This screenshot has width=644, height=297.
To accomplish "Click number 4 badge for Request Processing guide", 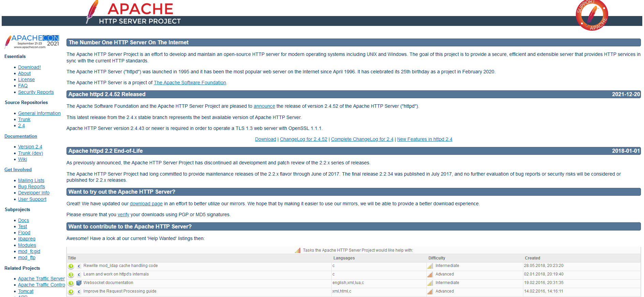I will pos(71,292).
